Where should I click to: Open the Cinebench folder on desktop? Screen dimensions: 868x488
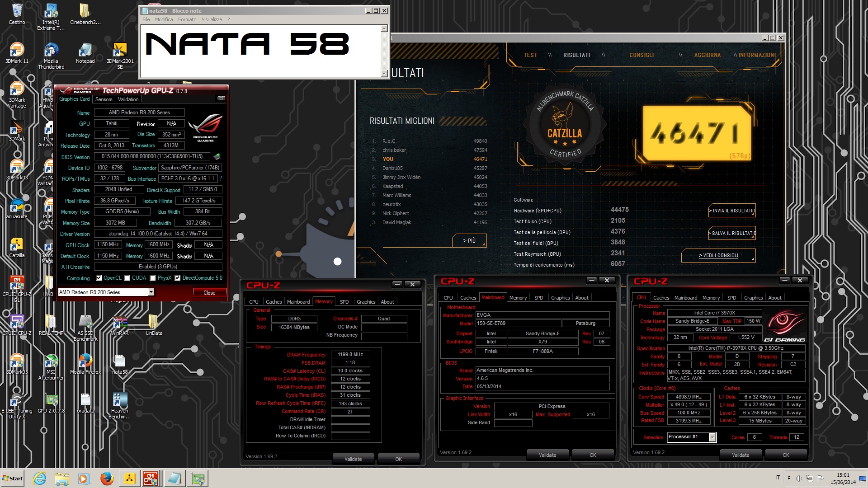tap(85, 14)
